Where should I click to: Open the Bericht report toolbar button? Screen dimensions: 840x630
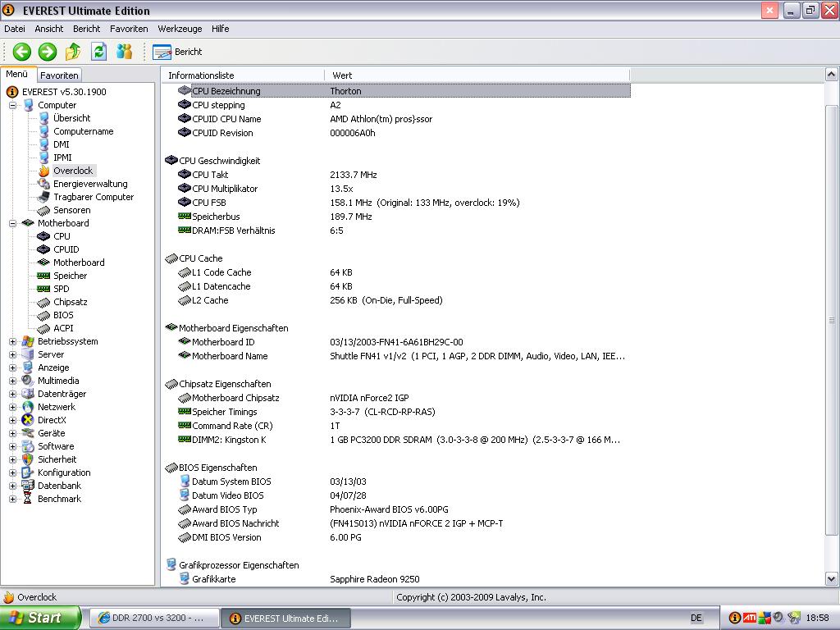click(177, 52)
